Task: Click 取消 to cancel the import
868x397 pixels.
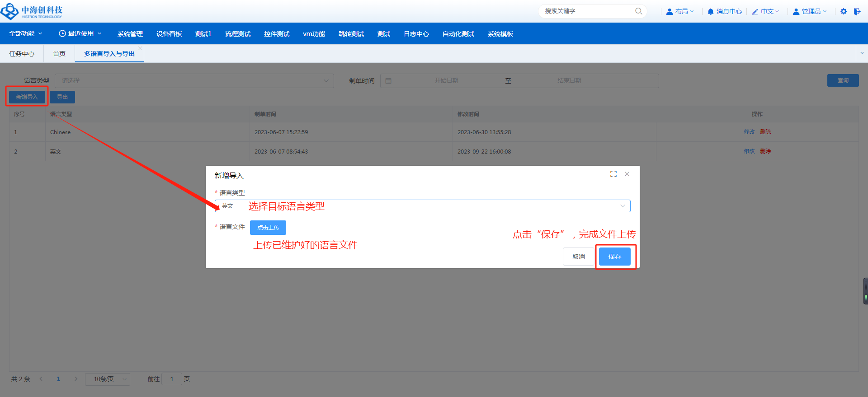Action: tap(578, 257)
